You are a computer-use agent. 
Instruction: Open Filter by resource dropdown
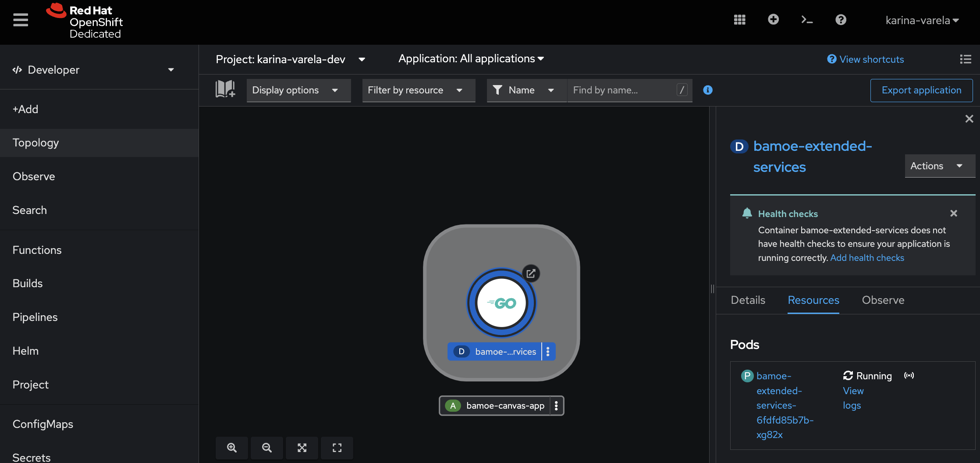click(x=419, y=90)
